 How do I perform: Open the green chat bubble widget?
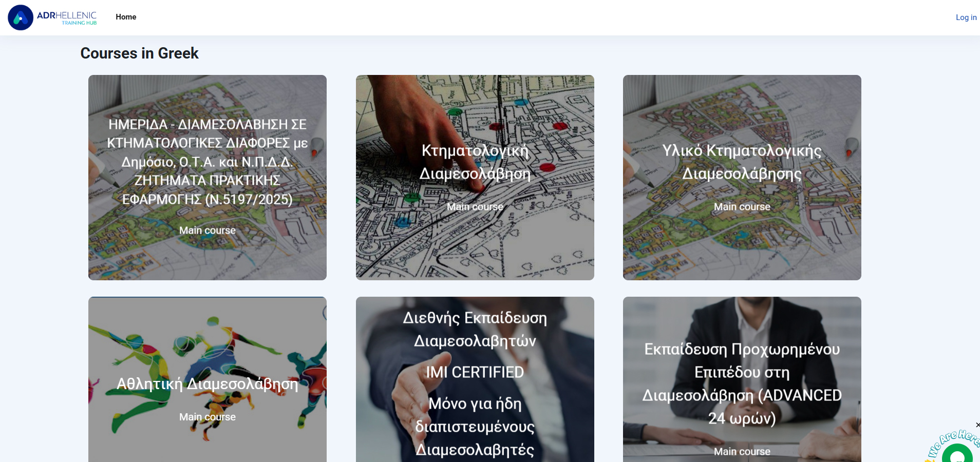957,455
